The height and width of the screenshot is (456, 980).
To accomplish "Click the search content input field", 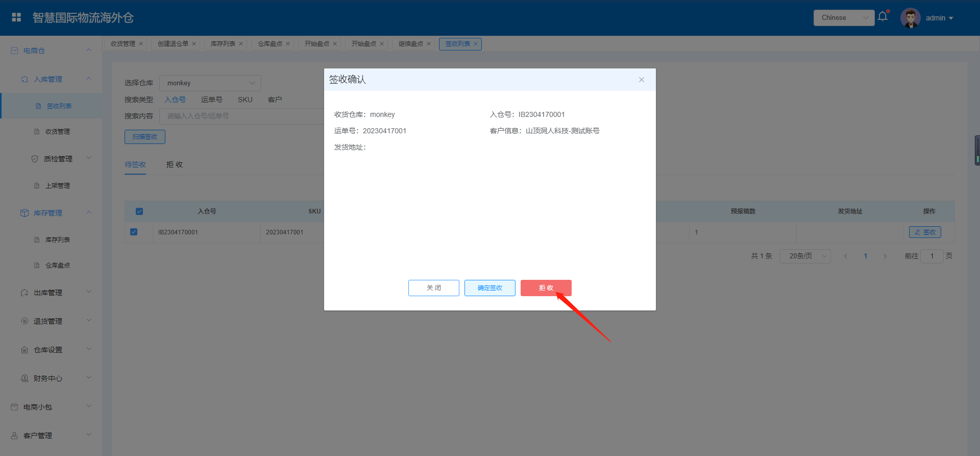I will (x=240, y=116).
